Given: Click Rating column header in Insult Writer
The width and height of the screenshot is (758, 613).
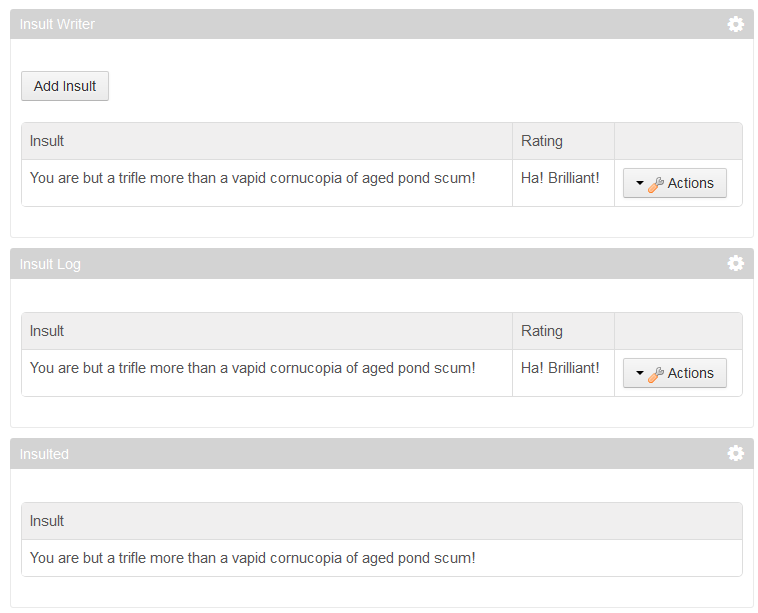Looking at the screenshot, I should point(541,141).
